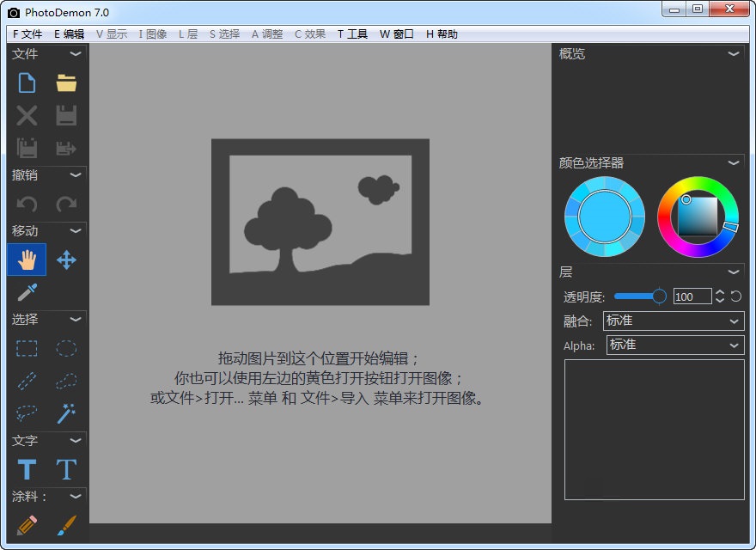Collapse the 文件 panel section
The height and width of the screenshot is (550, 756).
point(76,54)
